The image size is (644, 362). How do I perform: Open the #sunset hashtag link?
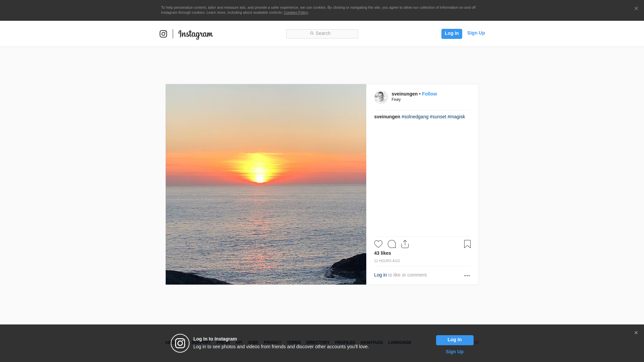click(438, 117)
